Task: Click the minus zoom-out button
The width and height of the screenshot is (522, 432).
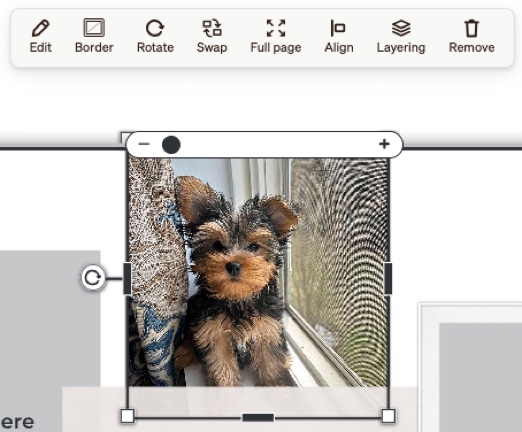Action: [x=144, y=144]
